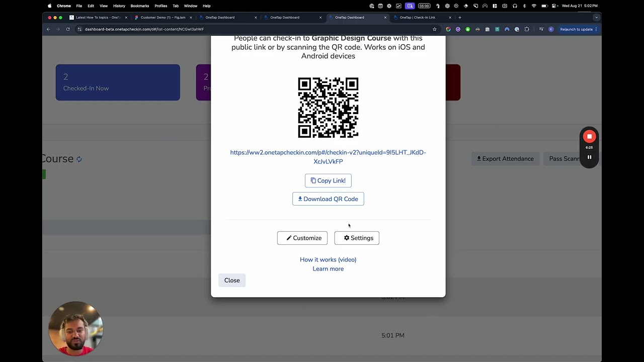Open the Window menu
The image size is (644, 362).
click(x=191, y=6)
